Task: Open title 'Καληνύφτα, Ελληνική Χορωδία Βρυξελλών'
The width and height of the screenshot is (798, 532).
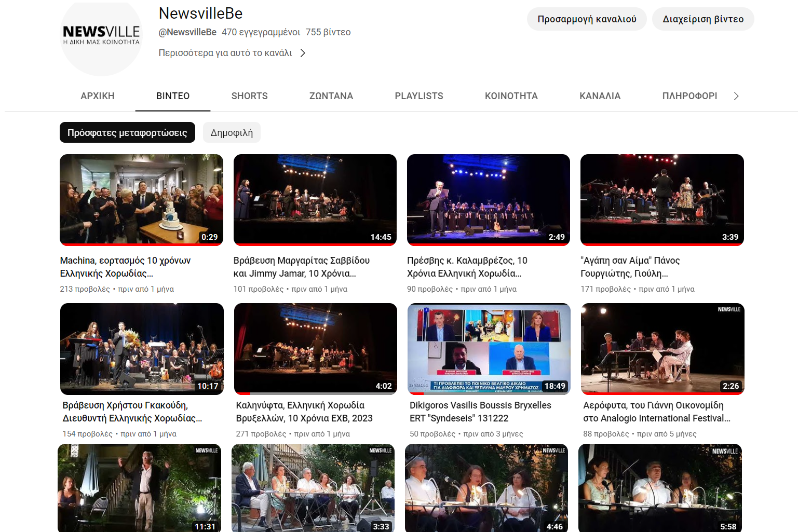Action: tap(304, 412)
